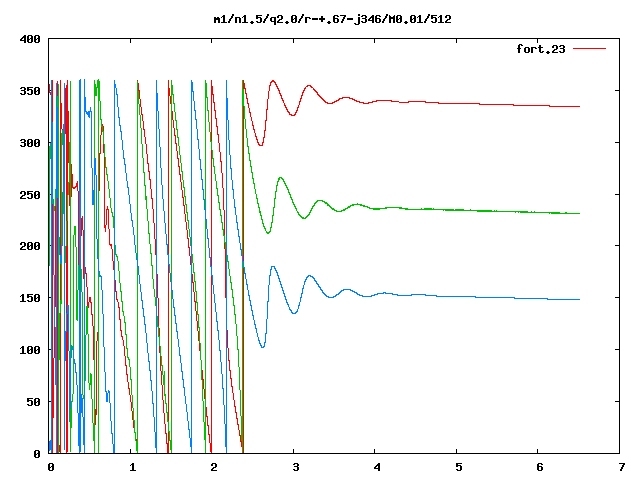Viewport: 640px width, 480px height.
Task: Click the fort.23 legend label
Action: coord(540,49)
